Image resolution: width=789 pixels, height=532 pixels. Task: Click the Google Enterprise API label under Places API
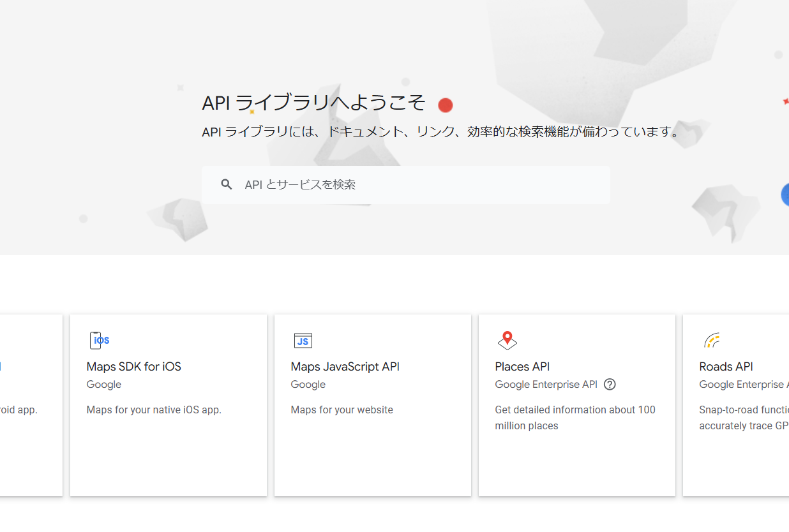pyautogui.click(x=546, y=384)
